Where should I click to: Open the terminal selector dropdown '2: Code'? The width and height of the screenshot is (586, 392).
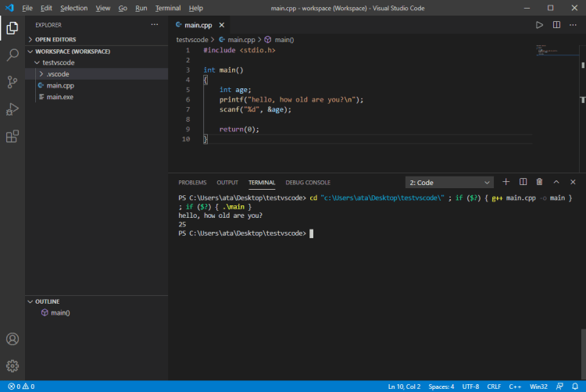(448, 183)
